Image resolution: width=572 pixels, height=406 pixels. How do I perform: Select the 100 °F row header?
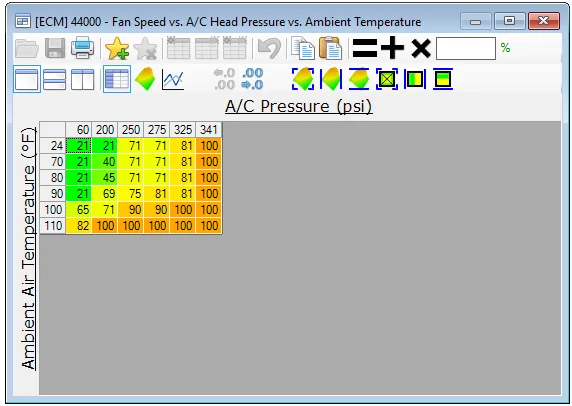point(53,209)
